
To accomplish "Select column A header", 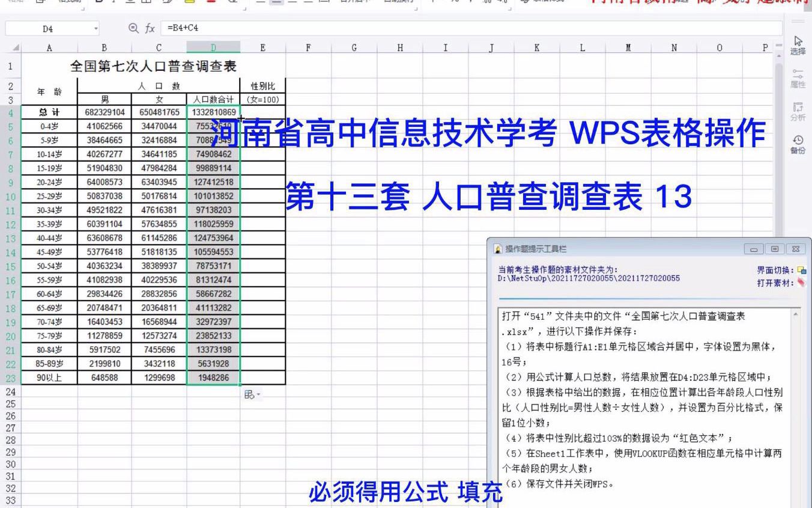I will [49, 48].
